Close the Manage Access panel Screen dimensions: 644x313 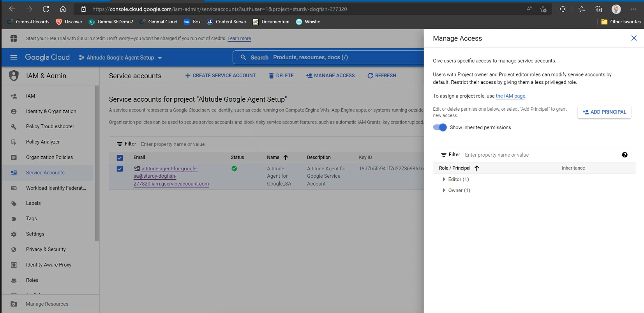(633, 38)
